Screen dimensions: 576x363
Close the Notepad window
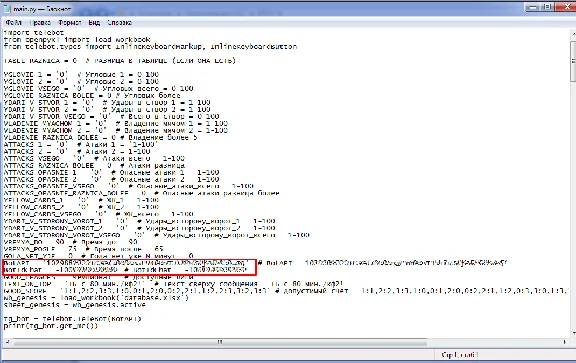click(565, 7)
